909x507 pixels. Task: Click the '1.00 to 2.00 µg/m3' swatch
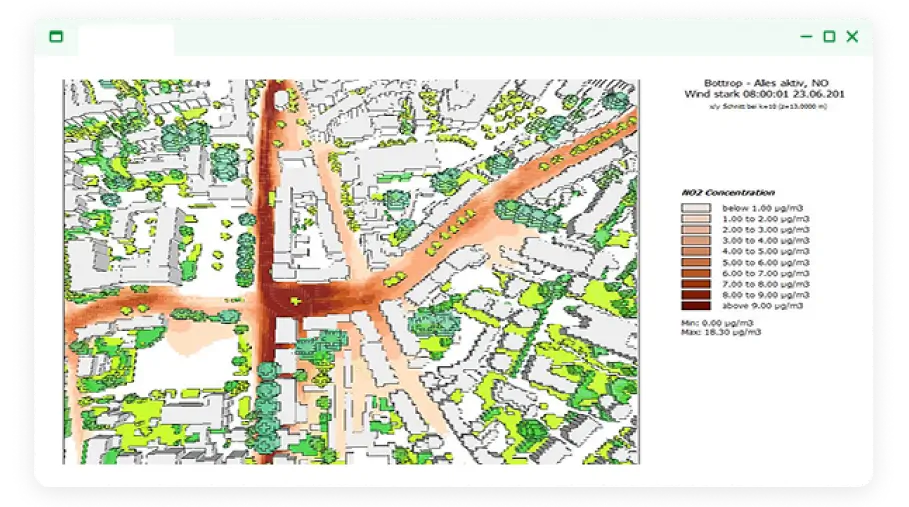tap(696, 218)
